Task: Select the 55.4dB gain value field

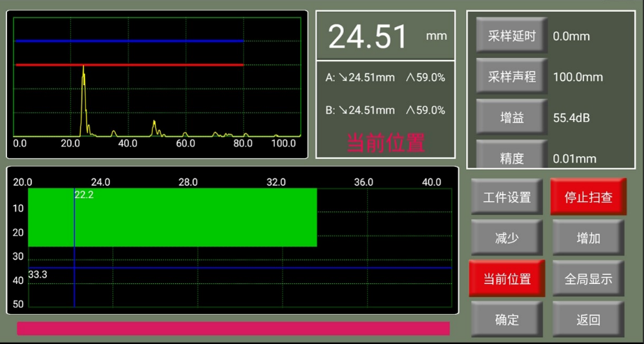Action: pyautogui.click(x=571, y=118)
